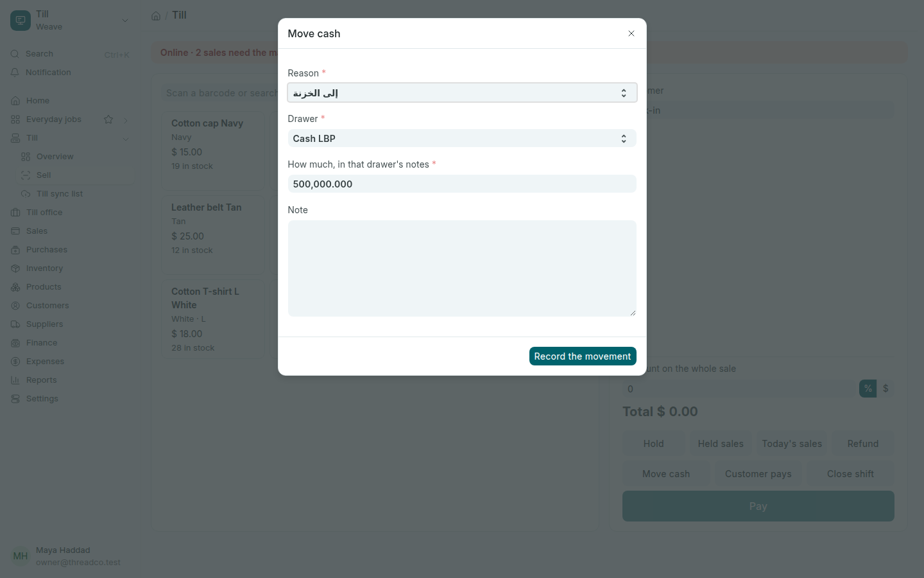This screenshot has width=924, height=578.
Task: Click the Today's sales button
Action: point(792,444)
